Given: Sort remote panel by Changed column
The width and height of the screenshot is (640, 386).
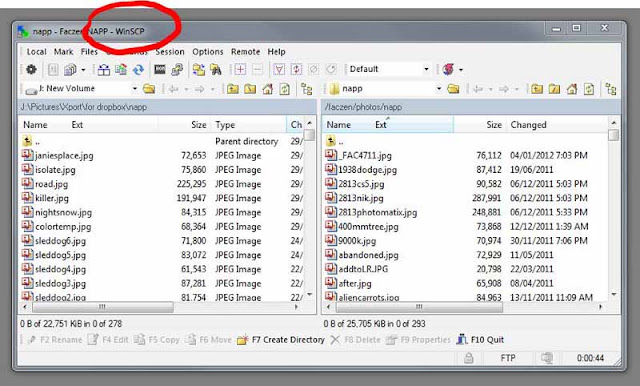Looking at the screenshot, I should coord(557,125).
